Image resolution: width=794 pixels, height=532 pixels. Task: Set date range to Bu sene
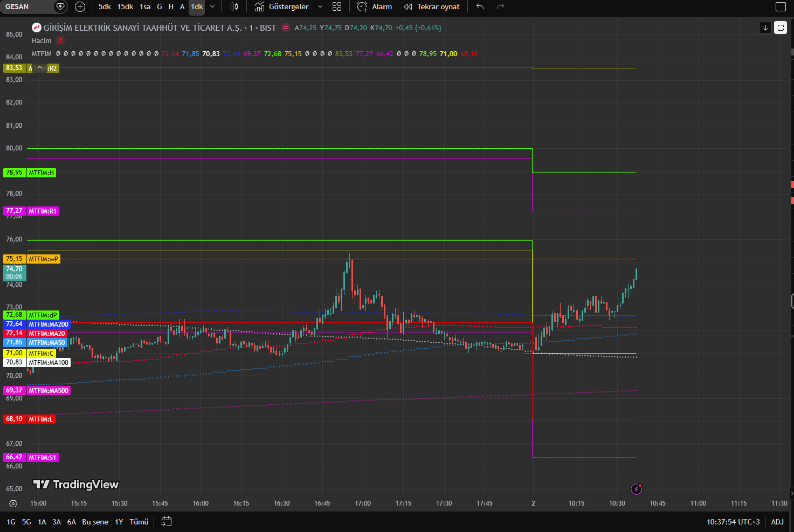coord(95,522)
